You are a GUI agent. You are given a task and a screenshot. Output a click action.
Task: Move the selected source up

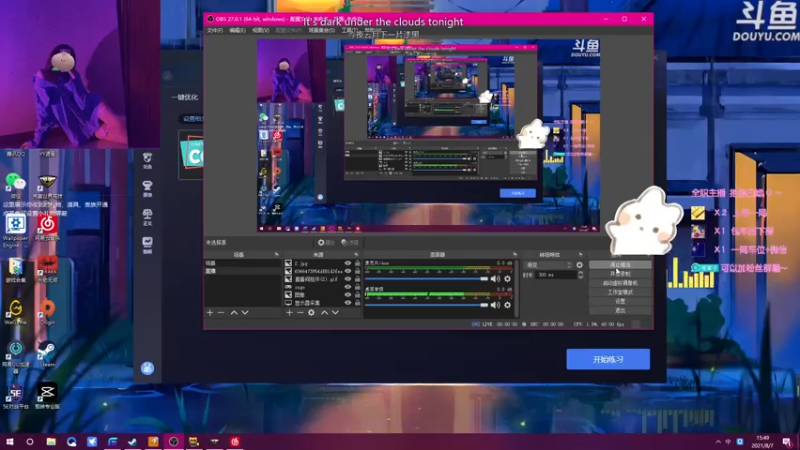point(324,312)
